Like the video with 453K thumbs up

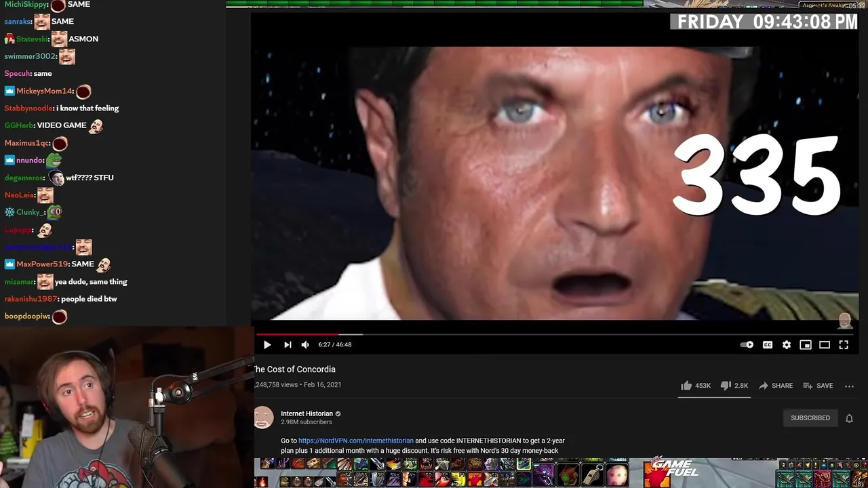click(x=696, y=386)
